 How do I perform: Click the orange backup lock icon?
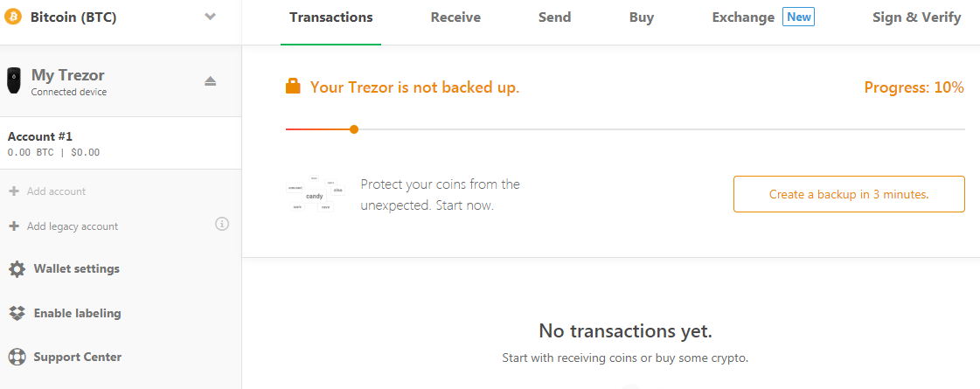(293, 87)
